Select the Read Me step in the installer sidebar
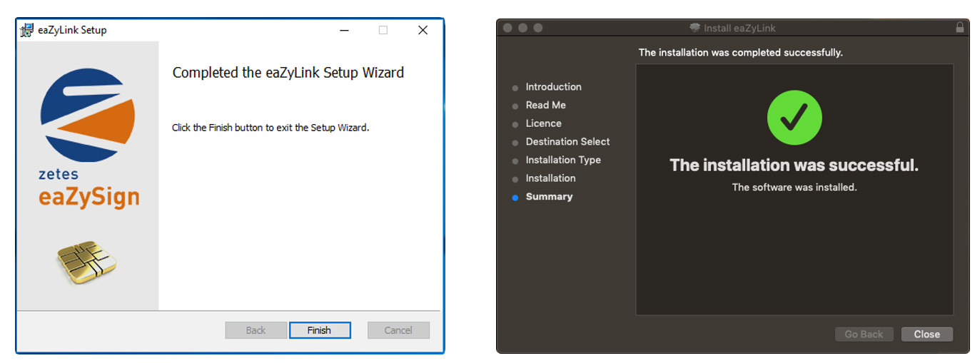The width and height of the screenshot is (980, 363). [x=545, y=105]
